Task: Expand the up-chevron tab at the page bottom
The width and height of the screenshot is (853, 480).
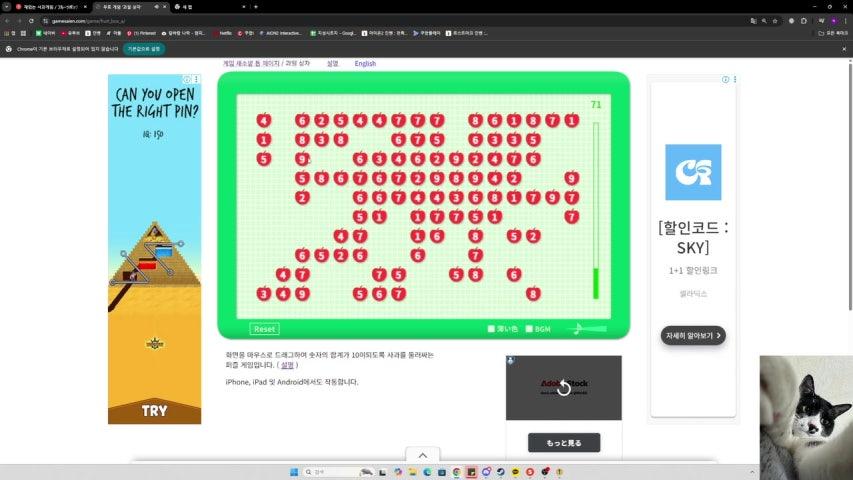Action: tap(423, 455)
